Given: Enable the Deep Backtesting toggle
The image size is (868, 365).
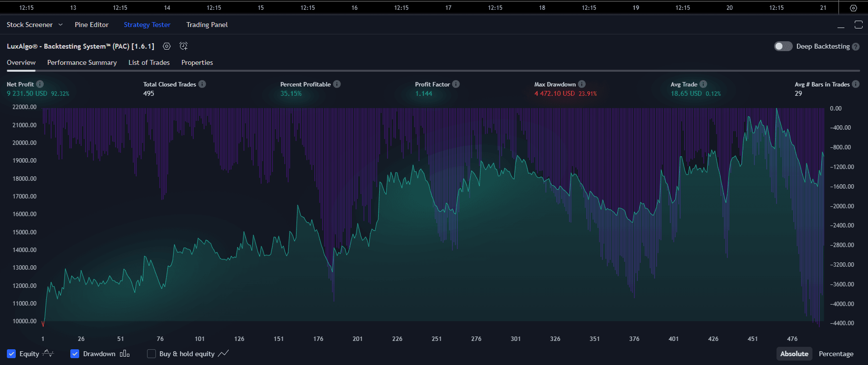Looking at the screenshot, I should pos(783,46).
